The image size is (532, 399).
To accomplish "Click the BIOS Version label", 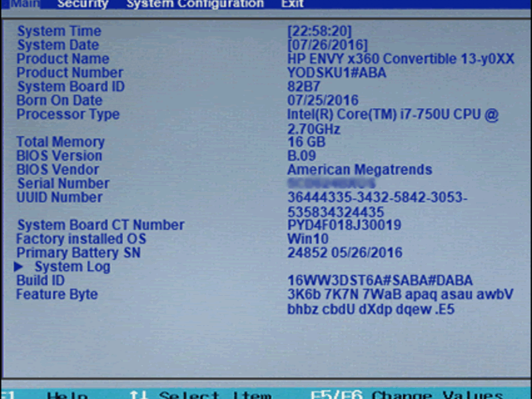I will [59, 156].
